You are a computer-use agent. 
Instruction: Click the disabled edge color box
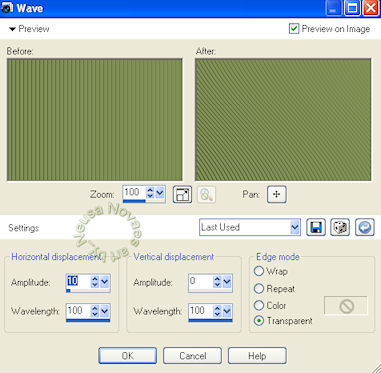pos(346,305)
